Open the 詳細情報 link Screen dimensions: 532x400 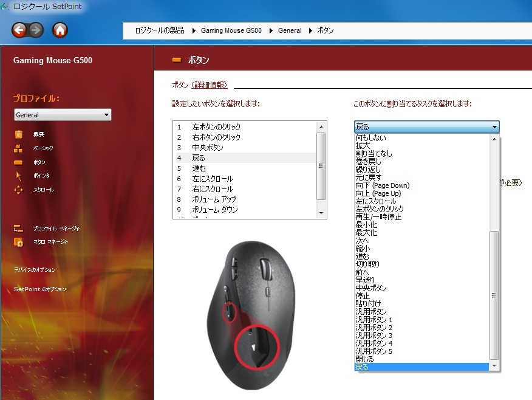tap(209, 85)
